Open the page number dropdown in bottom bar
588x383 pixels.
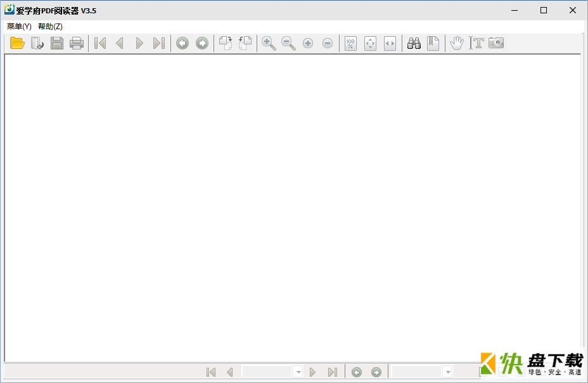(x=298, y=372)
